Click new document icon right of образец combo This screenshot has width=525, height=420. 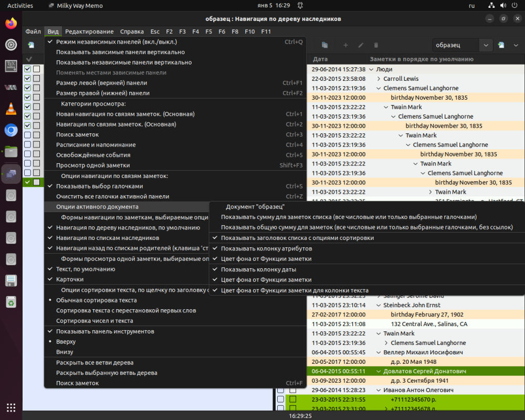coord(501,45)
